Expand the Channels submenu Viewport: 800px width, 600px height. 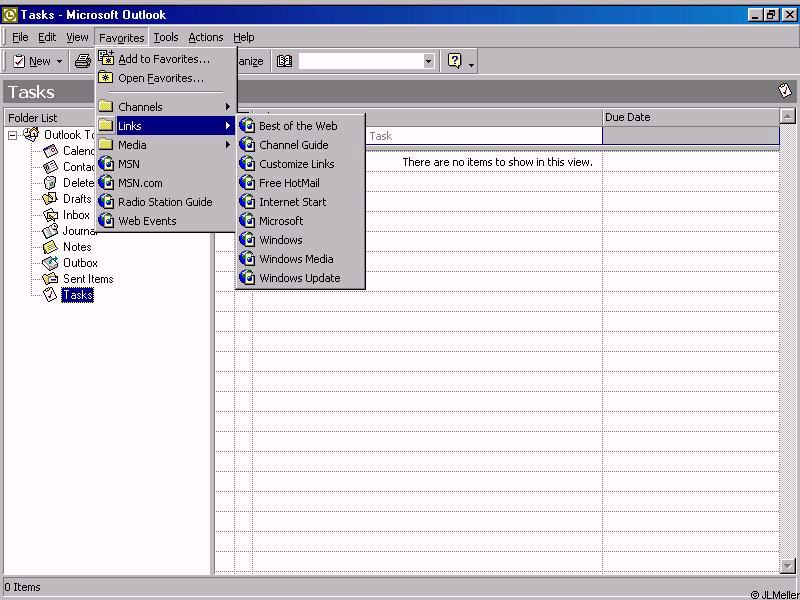pyautogui.click(x=166, y=107)
